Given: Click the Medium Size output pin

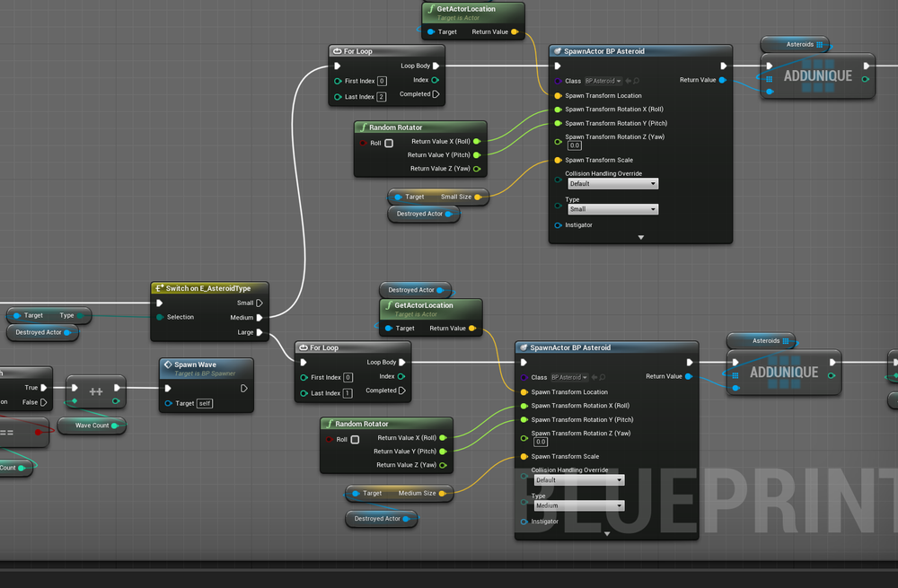Looking at the screenshot, I should click(x=443, y=493).
